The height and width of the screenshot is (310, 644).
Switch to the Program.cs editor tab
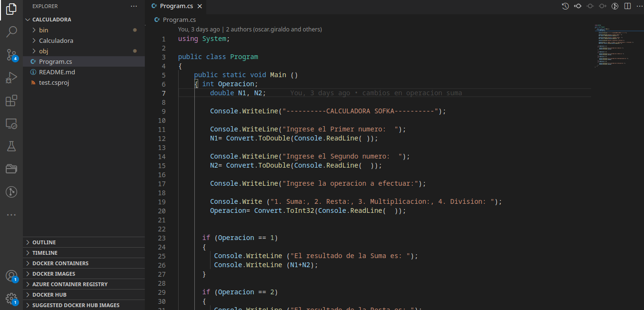click(177, 6)
